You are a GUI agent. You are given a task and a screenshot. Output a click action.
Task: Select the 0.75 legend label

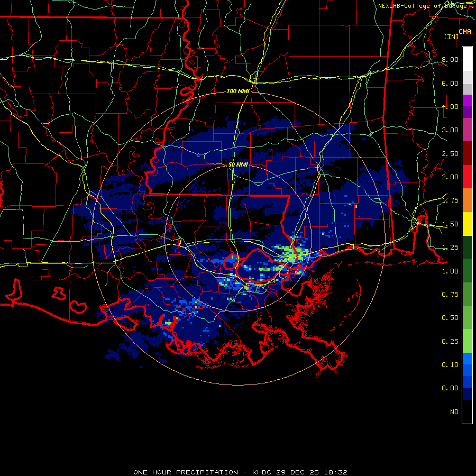pos(450,294)
